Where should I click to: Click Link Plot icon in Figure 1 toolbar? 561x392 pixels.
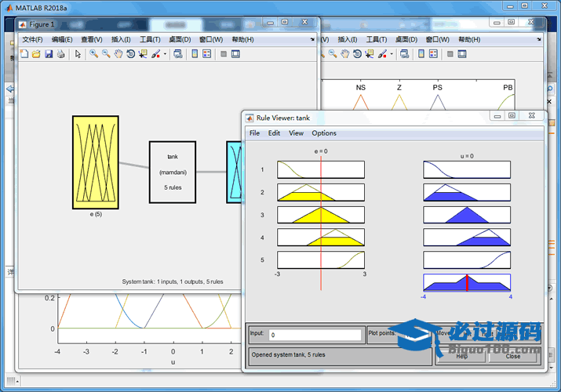pyautogui.click(x=178, y=54)
